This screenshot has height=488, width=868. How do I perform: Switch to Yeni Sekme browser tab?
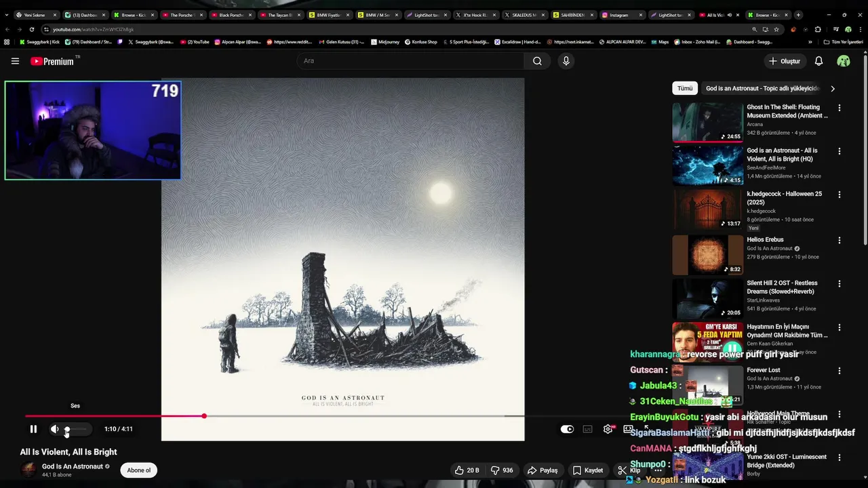[36, 15]
